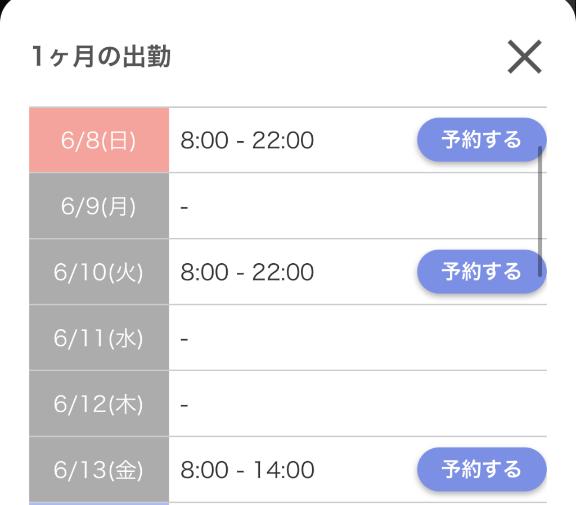Select the 6/12(木) date cell
Viewport: 576px width, 505px height.
(99, 404)
